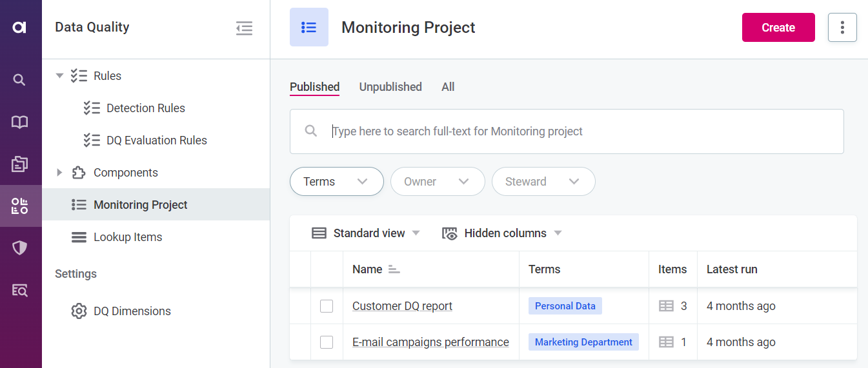Click the Ataccama logo at top left
Viewport: 868px width, 368px height.
point(20,27)
